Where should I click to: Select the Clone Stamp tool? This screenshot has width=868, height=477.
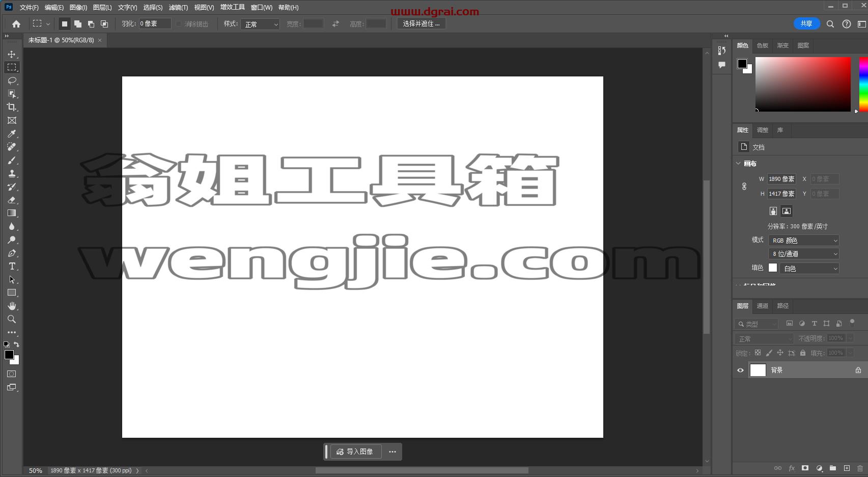pos(12,173)
